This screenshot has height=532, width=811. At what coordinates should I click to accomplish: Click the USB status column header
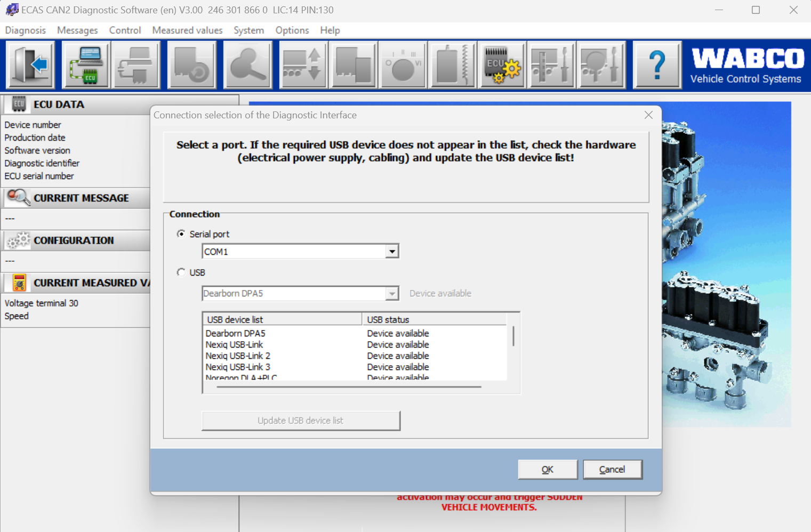434,319
